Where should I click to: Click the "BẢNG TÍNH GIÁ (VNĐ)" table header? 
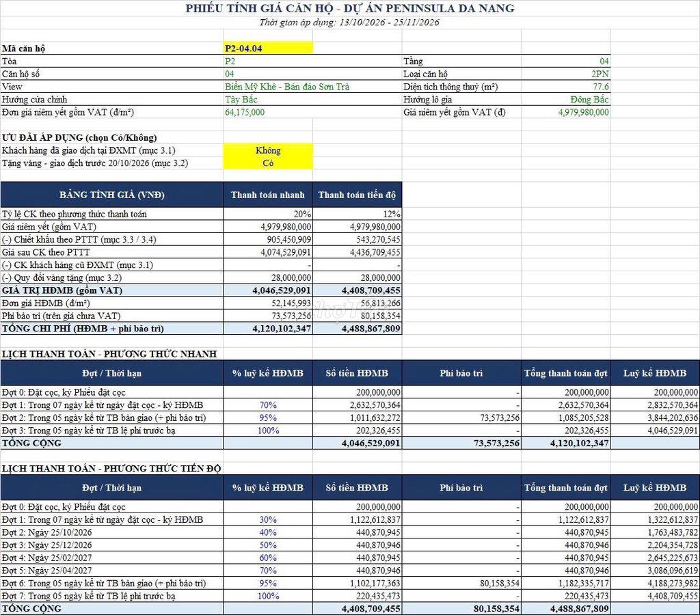pos(112,195)
